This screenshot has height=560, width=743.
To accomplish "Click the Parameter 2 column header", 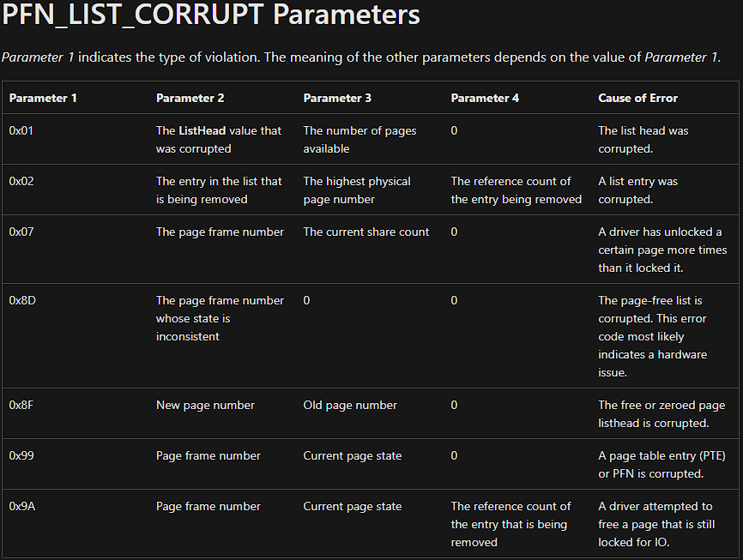I will 190,98.
